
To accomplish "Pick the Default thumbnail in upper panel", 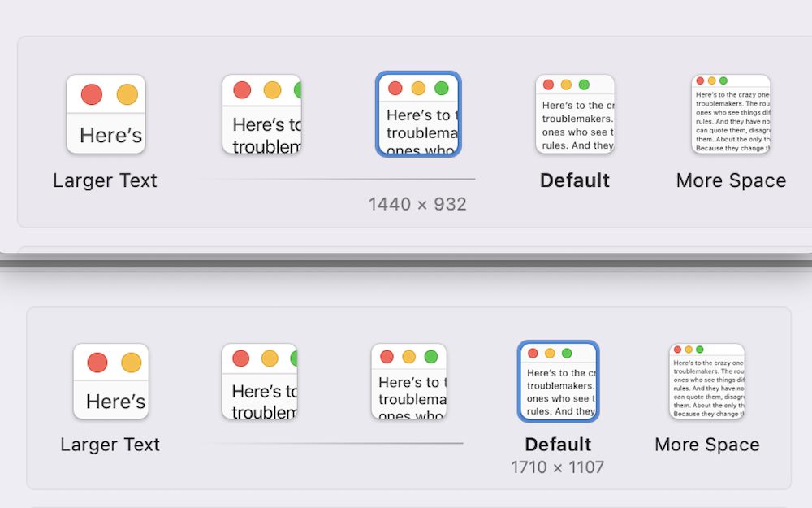I will (575, 114).
